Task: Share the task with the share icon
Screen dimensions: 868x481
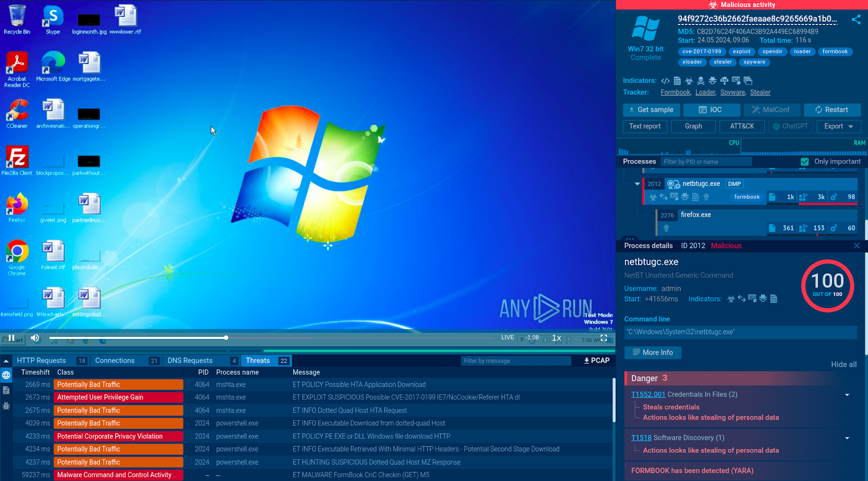Action: pyautogui.click(x=856, y=20)
